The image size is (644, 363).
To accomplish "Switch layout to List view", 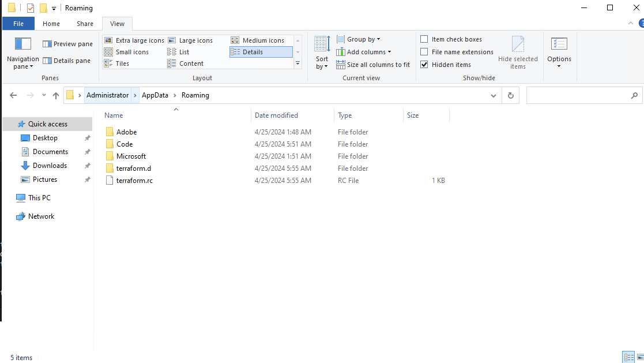I will (178, 52).
